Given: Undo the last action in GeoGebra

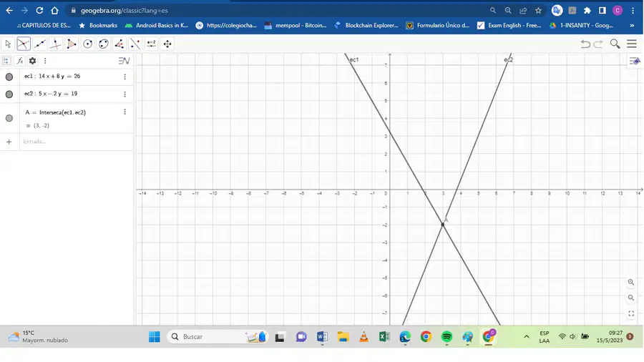Looking at the screenshot, I should [x=585, y=44].
